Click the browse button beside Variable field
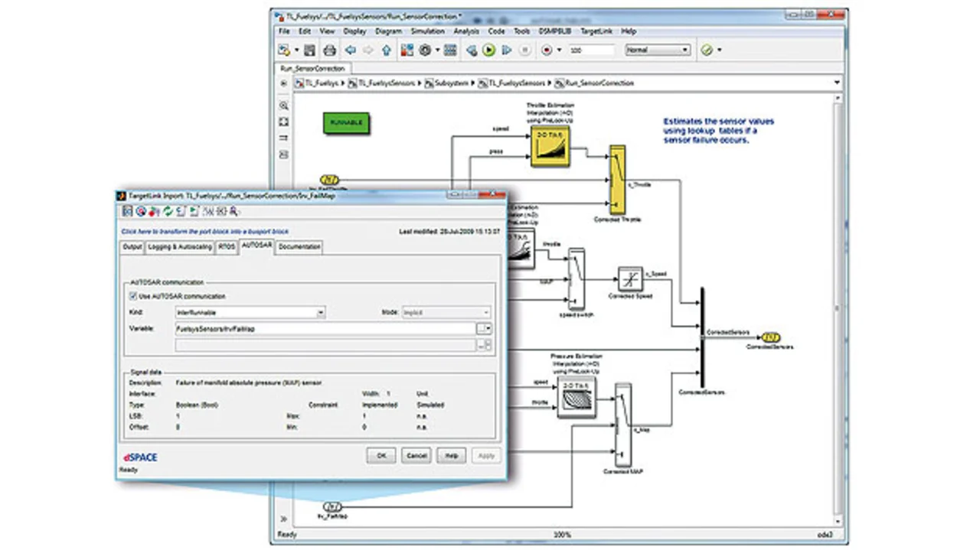 tap(483, 328)
